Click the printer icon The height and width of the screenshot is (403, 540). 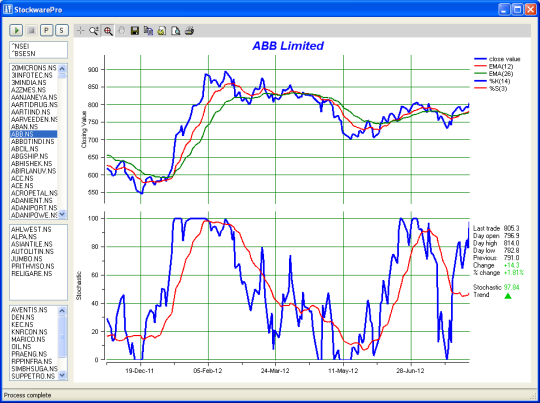[189, 31]
